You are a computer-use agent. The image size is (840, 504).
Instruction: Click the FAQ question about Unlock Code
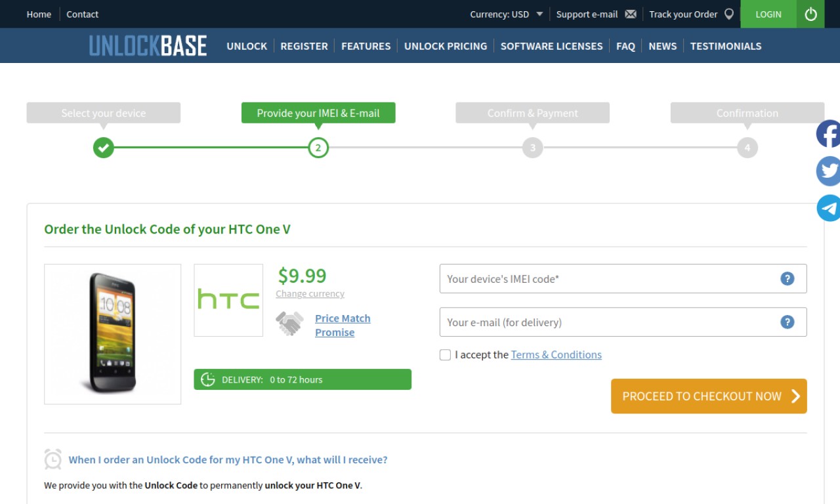pos(228,459)
